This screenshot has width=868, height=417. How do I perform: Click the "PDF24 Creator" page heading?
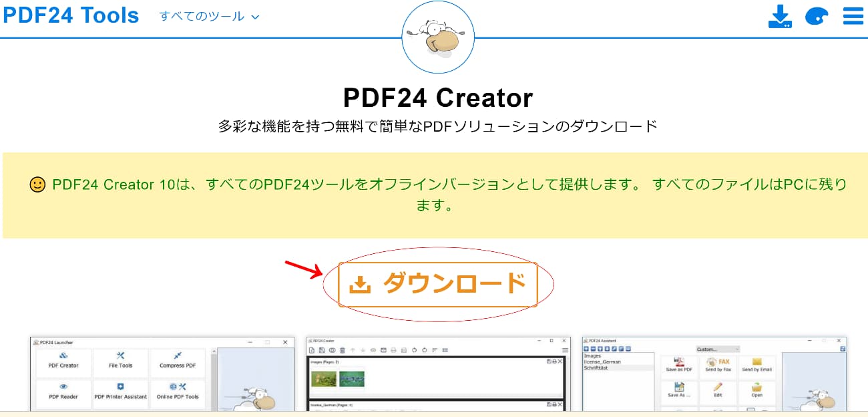click(438, 98)
